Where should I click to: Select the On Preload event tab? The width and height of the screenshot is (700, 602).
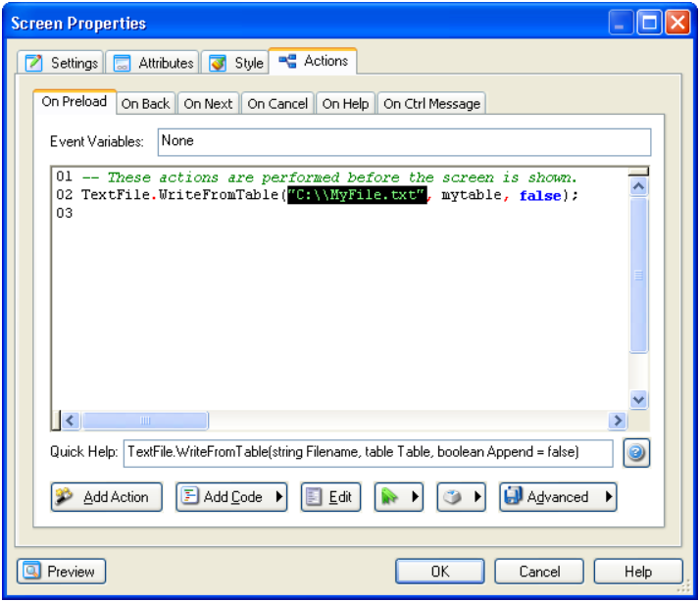pyautogui.click(x=75, y=102)
